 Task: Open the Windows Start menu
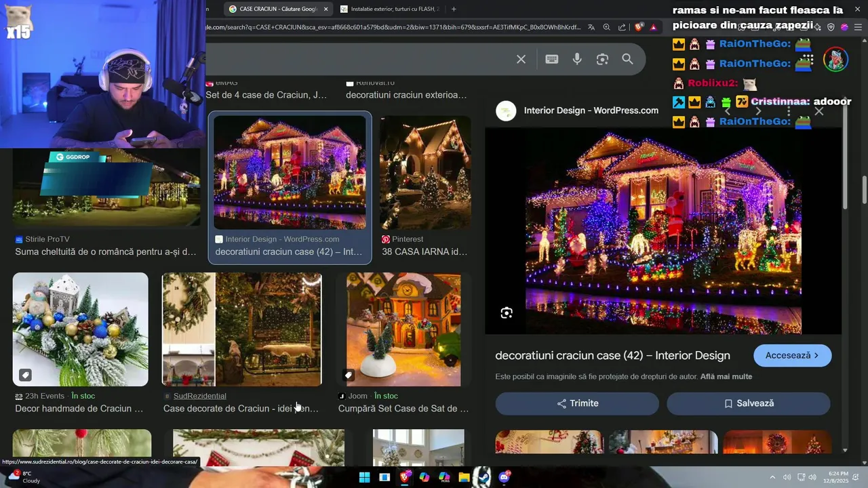click(364, 477)
